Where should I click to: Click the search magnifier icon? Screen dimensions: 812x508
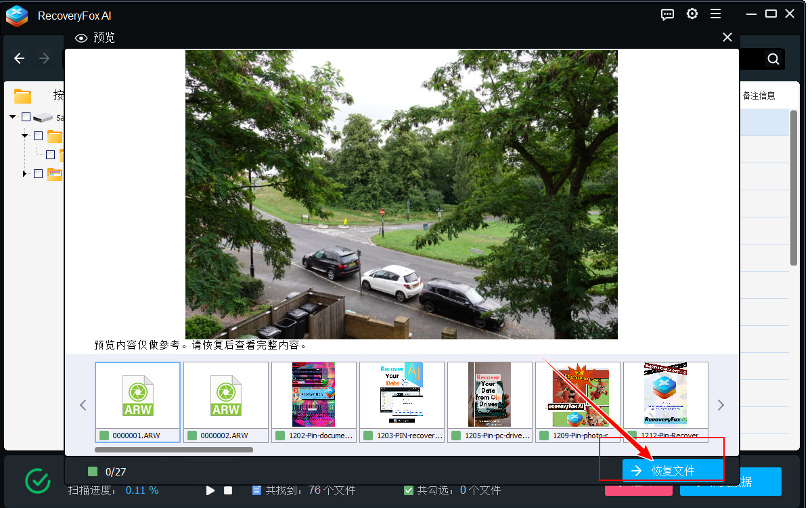[x=773, y=60]
